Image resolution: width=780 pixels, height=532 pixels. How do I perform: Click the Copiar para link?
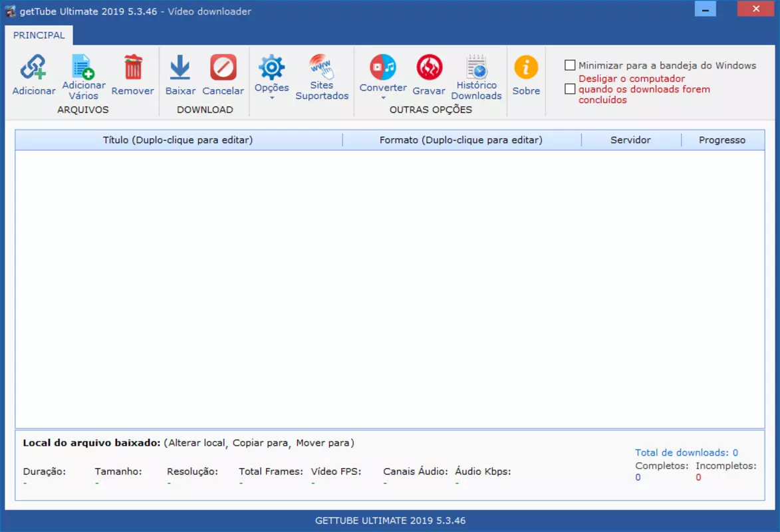pyautogui.click(x=260, y=443)
